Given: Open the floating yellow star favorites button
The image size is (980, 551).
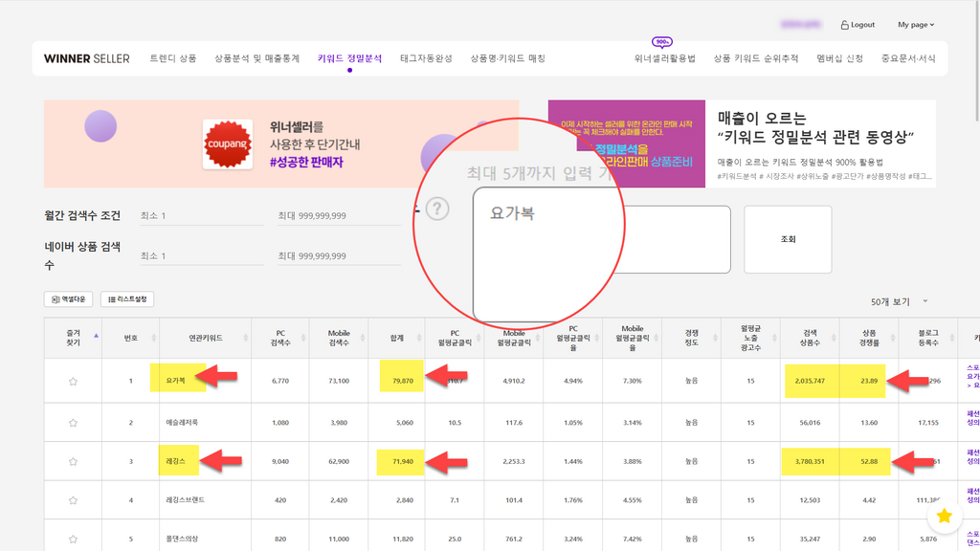Looking at the screenshot, I should [944, 516].
